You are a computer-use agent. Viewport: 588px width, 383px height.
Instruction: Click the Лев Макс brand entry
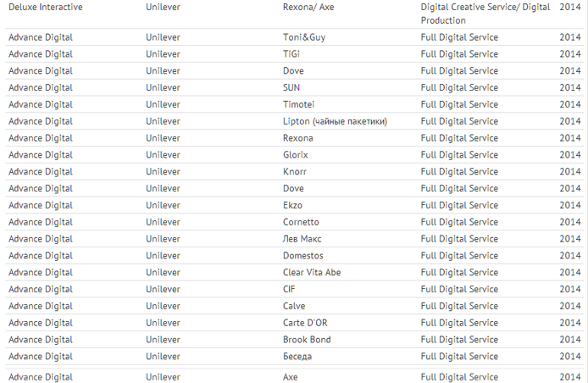[302, 239]
